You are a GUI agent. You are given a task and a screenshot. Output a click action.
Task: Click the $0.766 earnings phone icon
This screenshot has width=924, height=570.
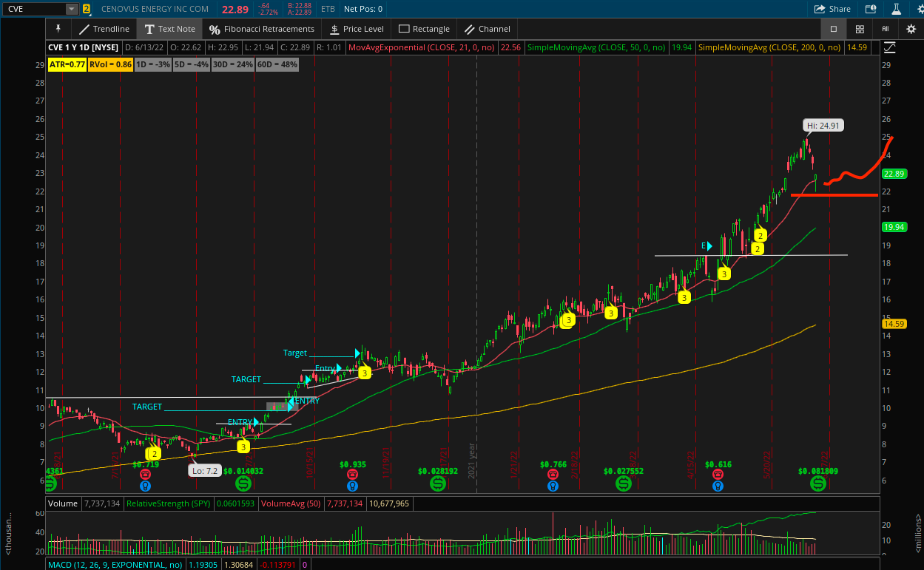553,474
